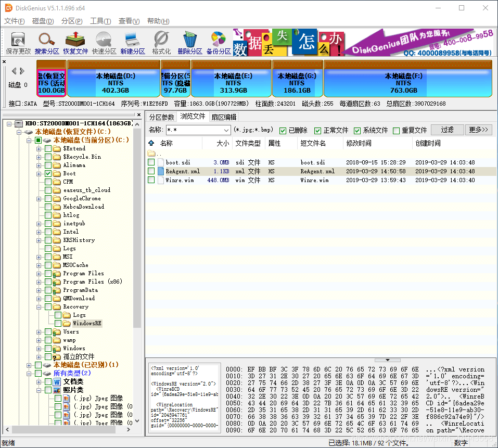Switch to the 分区参数 tab
This screenshot has width=498, height=448.
pos(161,117)
